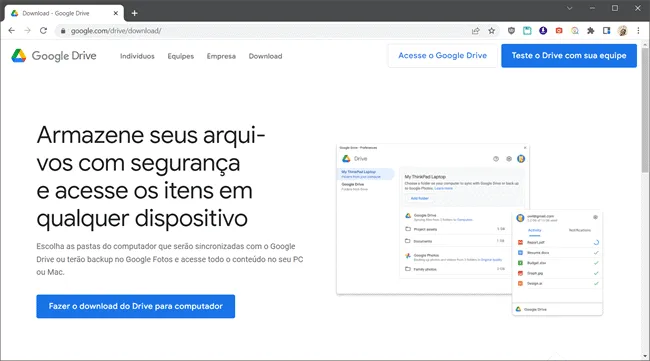Open the teal save extension icon

tap(527, 31)
